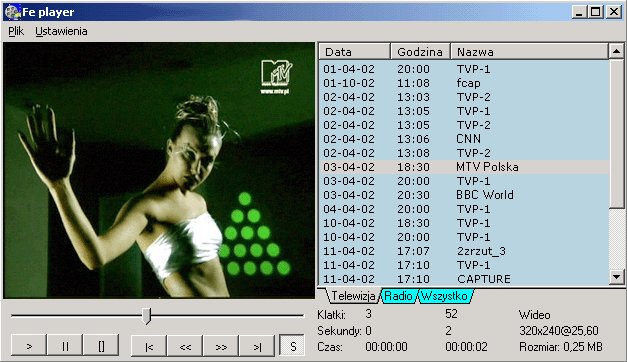627x362 pixels.
Task: Jump to start with the |< button
Action: (149, 346)
